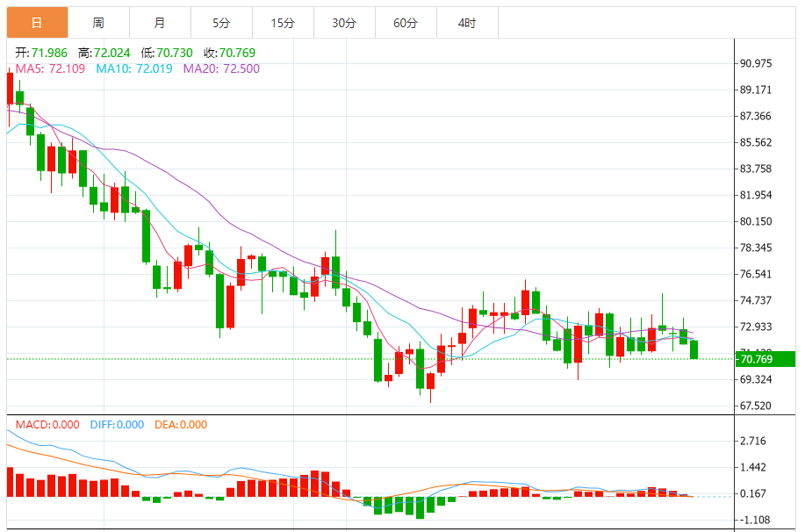Open the 15分 chart tab
The image size is (805, 532).
coord(283,23)
